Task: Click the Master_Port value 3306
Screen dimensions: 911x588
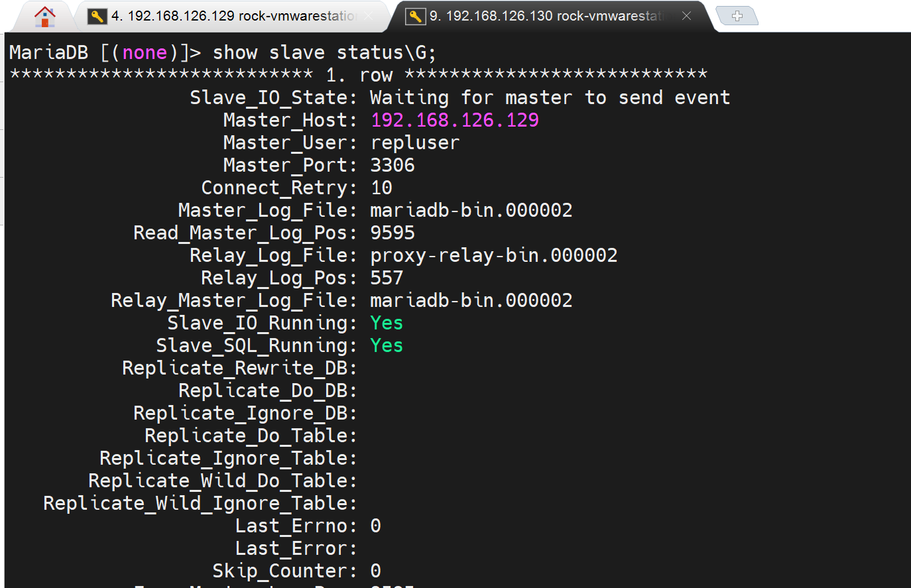Action: point(392,165)
